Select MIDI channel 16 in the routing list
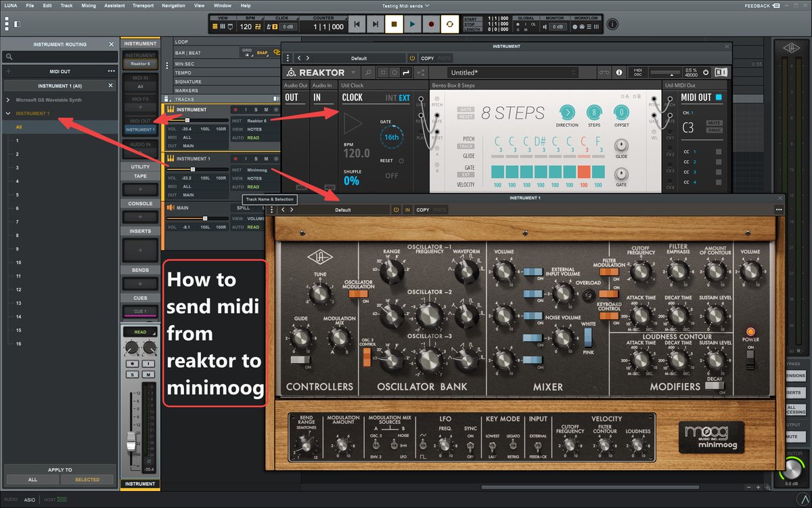 click(19, 343)
